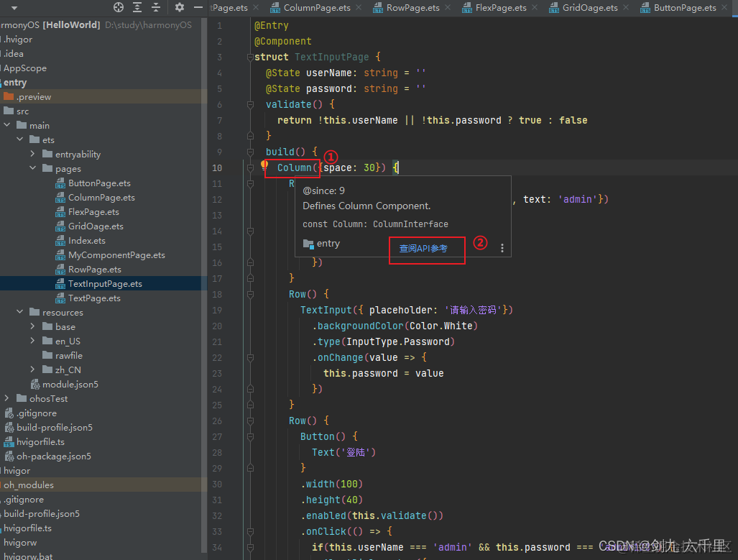Open Index.ets in project tree

87,241
